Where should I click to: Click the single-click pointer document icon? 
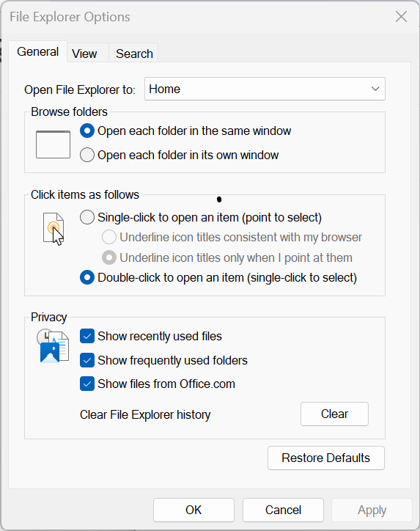[x=54, y=229]
